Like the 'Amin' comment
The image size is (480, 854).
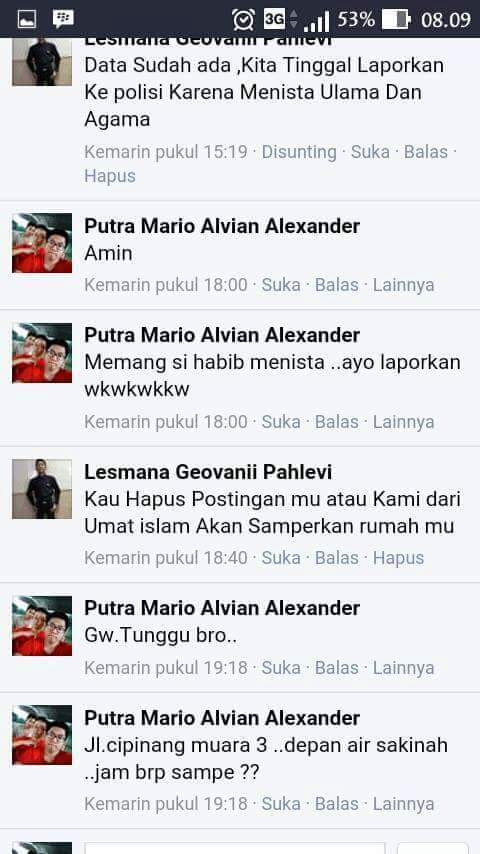pyautogui.click(x=281, y=285)
